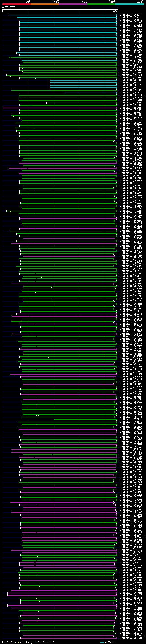Select the UniRef100_A7QBY0 label
Image resolution: width=146 pixels, height=644 pixels.
click(131, 550)
